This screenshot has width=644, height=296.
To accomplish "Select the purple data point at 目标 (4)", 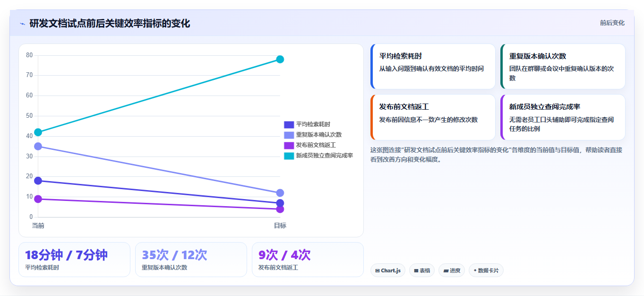I will [x=280, y=209].
